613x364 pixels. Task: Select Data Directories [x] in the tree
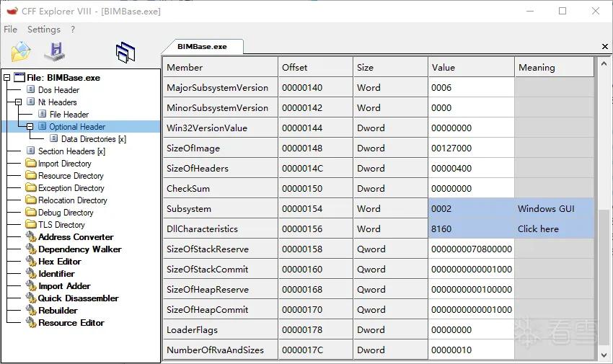tap(94, 138)
